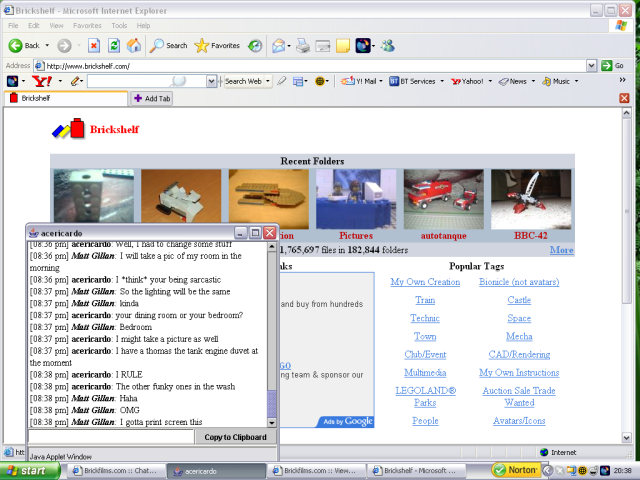Click the Start button on taskbar
This screenshot has width=640, height=480.
[x=29, y=471]
